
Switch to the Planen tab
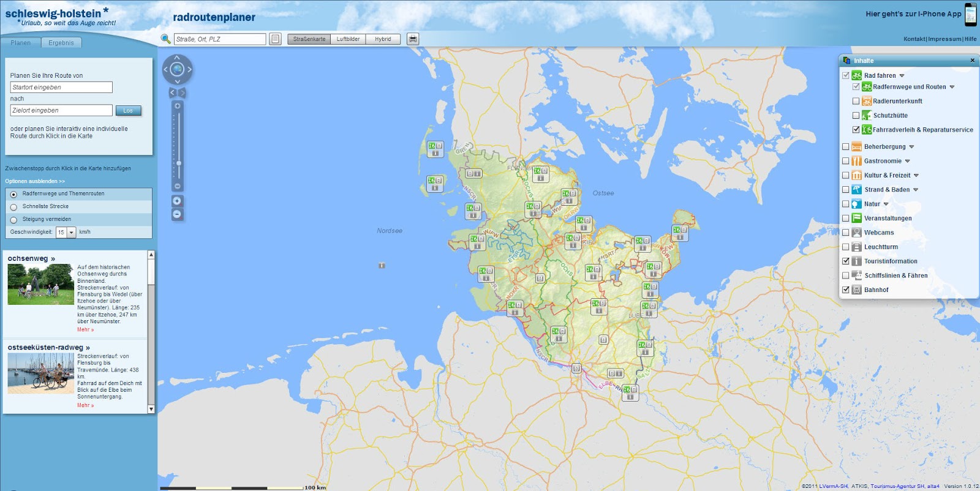tap(20, 43)
